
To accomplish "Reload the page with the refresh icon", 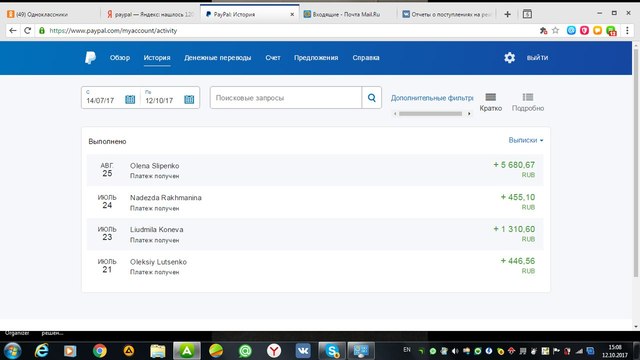I will [27, 31].
